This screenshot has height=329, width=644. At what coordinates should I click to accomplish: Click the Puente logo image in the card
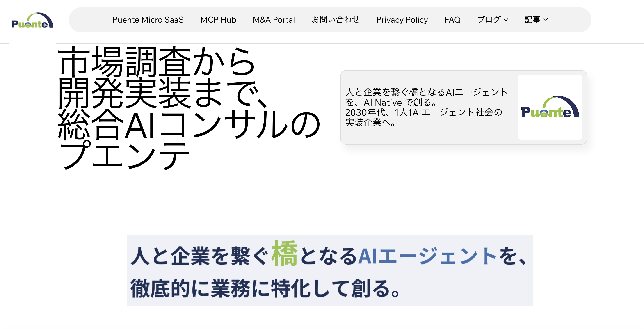click(x=550, y=107)
